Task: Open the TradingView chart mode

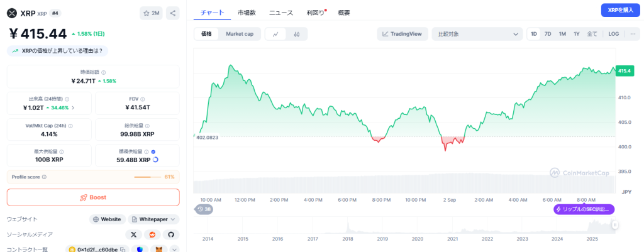Action: click(402, 34)
